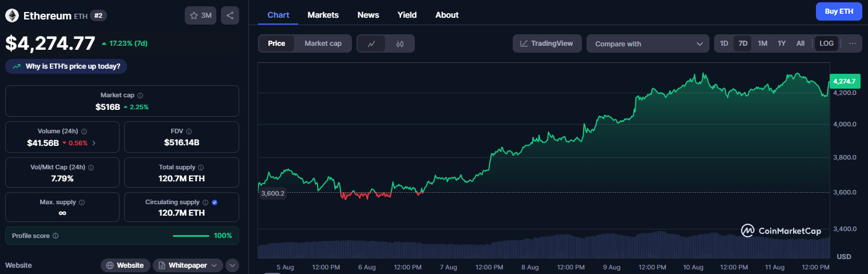Image resolution: width=868 pixels, height=274 pixels.
Task: Select 1D time range
Action: (x=724, y=43)
